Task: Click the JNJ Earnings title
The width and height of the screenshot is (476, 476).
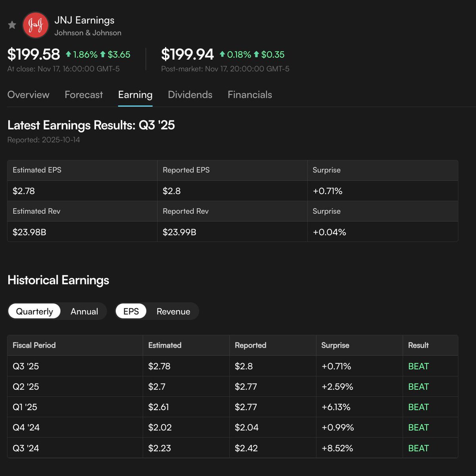Action: pos(84,20)
